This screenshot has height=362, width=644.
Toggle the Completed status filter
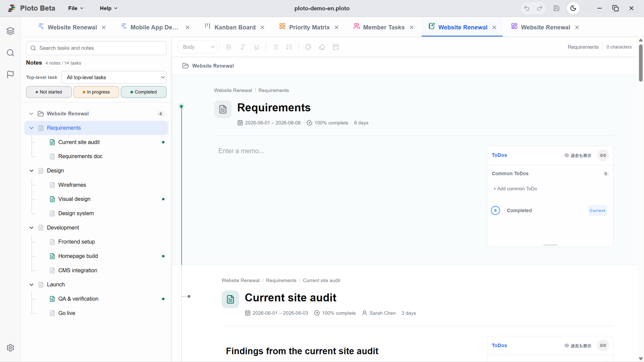point(143,92)
